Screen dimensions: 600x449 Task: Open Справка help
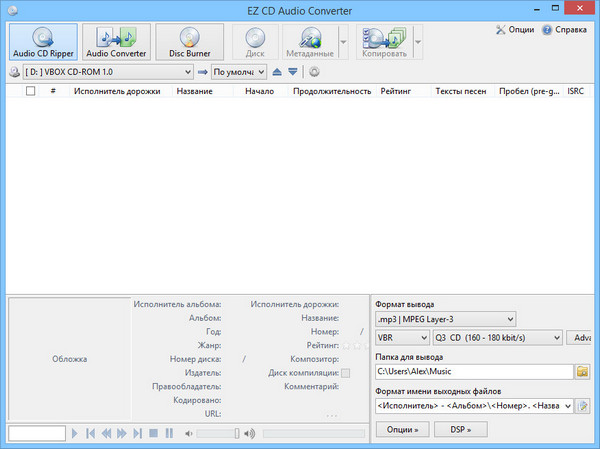[565, 30]
